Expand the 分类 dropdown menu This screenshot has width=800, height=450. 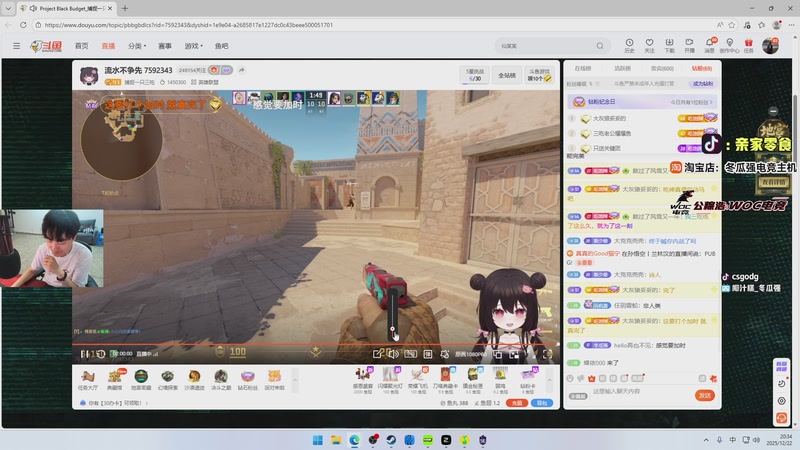click(137, 46)
